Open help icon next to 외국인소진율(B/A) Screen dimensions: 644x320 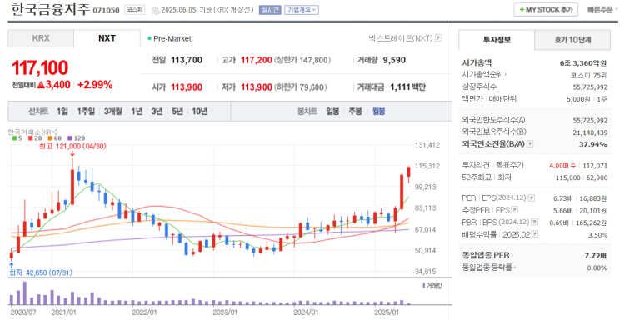click(530, 144)
